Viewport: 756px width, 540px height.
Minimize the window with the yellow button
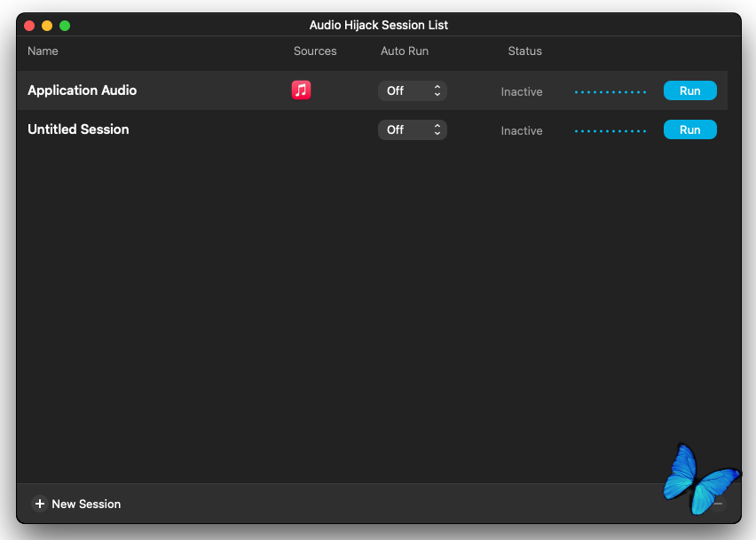click(47, 26)
